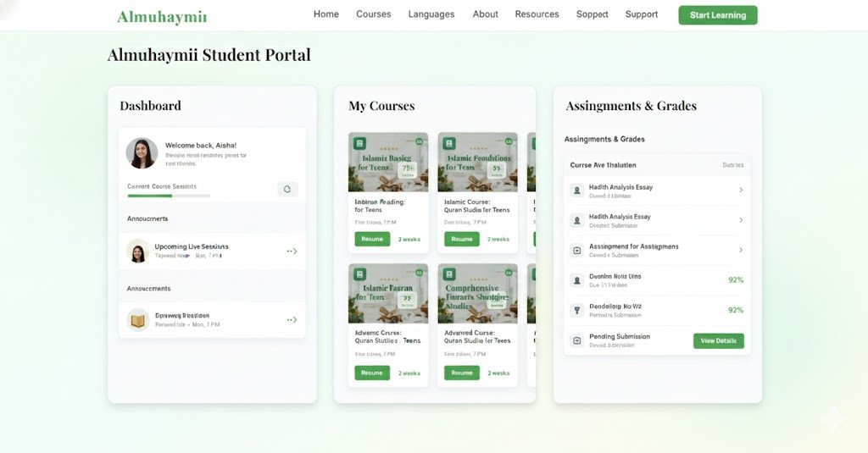Resume the Imbinan Reading for Teens course
This screenshot has width=868, height=453.
click(x=372, y=239)
